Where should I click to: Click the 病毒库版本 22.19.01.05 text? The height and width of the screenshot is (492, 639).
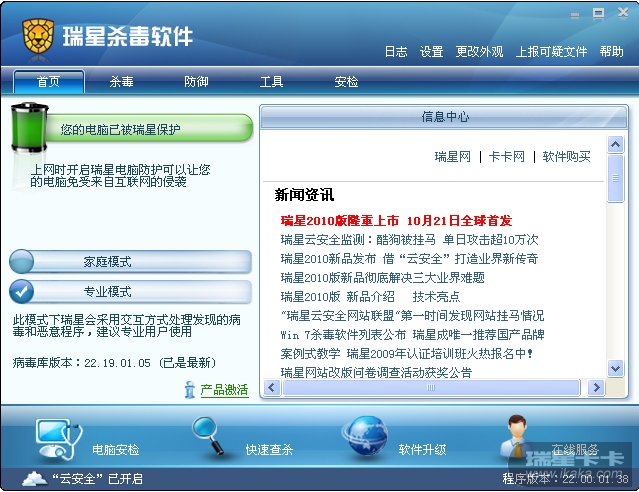point(114,362)
